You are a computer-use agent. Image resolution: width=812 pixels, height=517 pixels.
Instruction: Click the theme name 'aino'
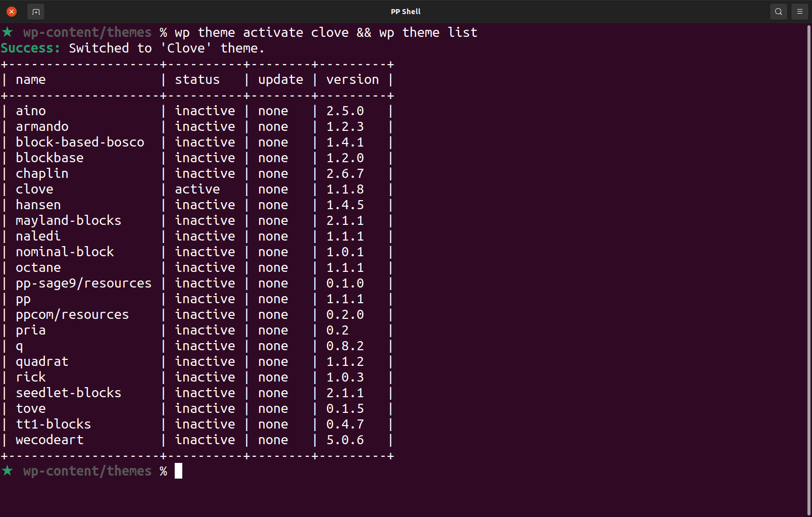point(31,111)
